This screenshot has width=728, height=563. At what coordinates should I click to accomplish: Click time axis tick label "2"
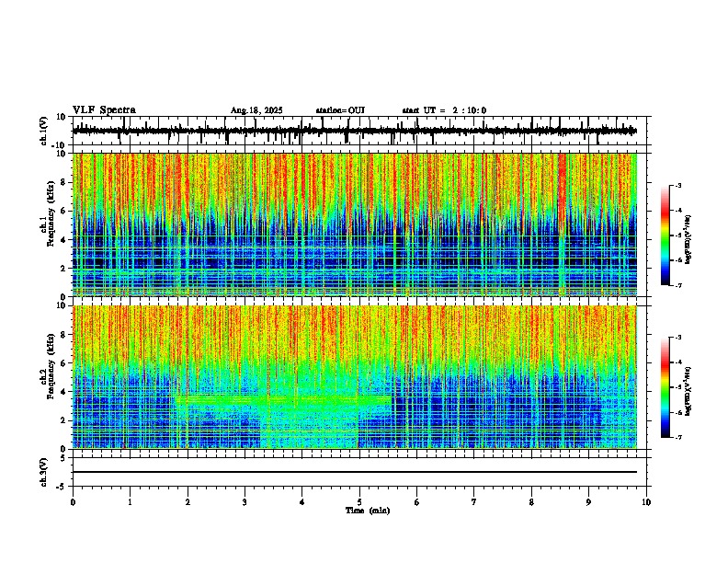pyautogui.click(x=188, y=502)
